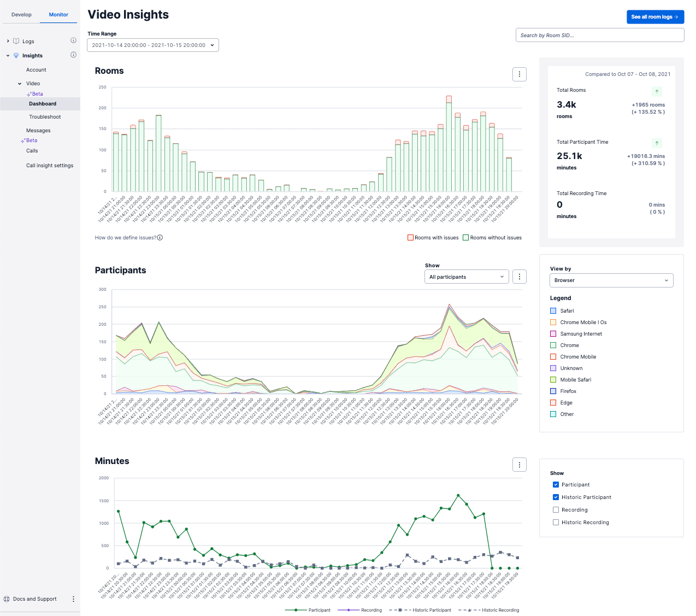The width and height of the screenshot is (696, 616).
Task: Click the info icon beside 'How do we define issues?'
Action: 159,237
